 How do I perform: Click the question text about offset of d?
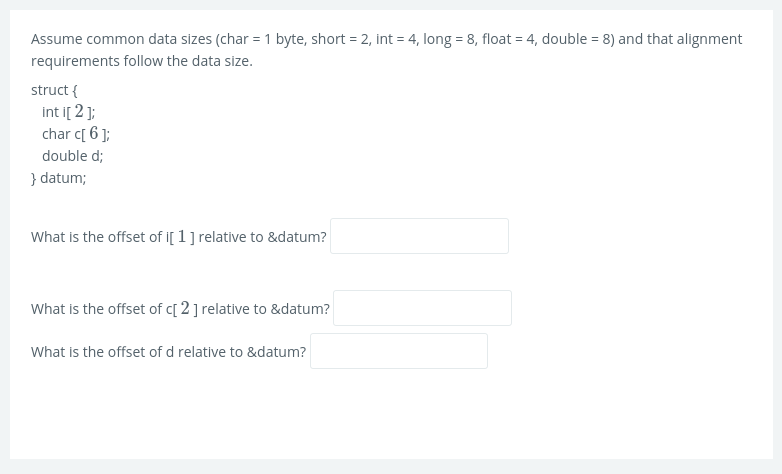click(x=168, y=352)
